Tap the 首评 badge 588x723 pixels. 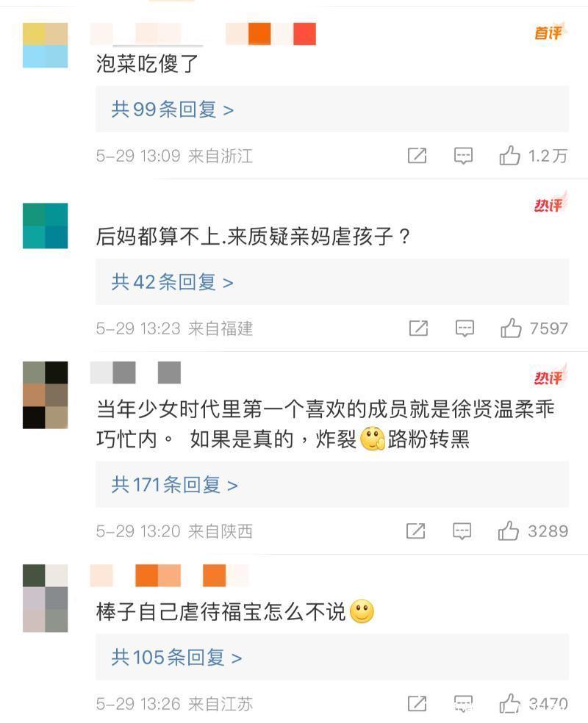coord(549,32)
